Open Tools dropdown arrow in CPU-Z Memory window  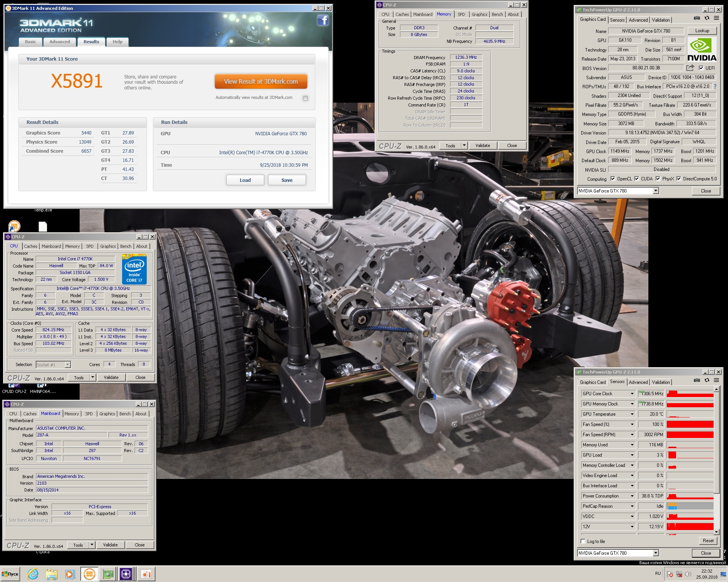point(464,145)
